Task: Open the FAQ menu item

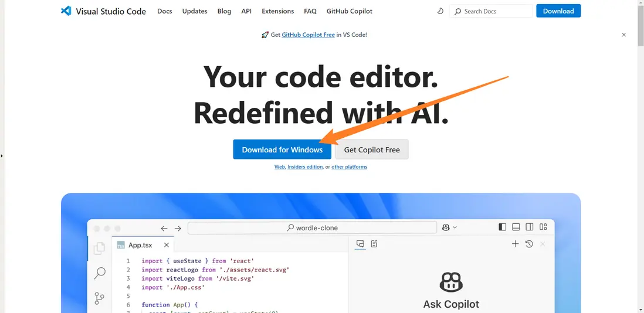Action: pos(310,11)
